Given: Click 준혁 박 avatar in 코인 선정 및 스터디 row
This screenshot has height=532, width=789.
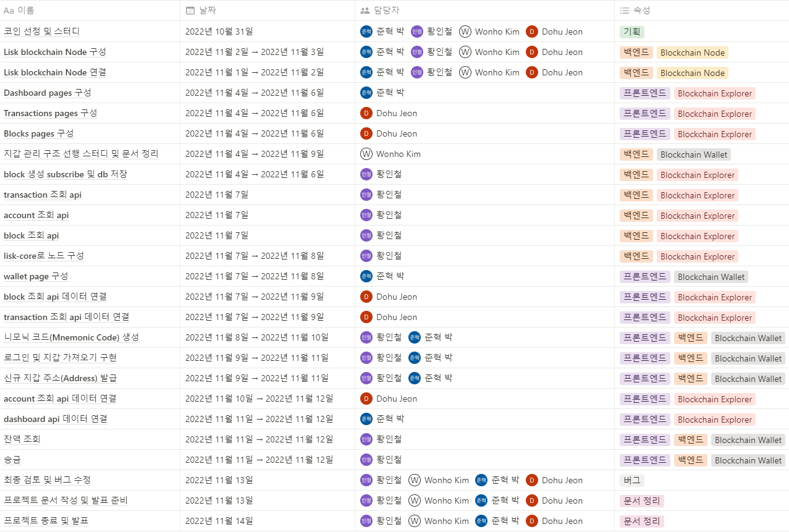Looking at the screenshot, I should 366,32.
